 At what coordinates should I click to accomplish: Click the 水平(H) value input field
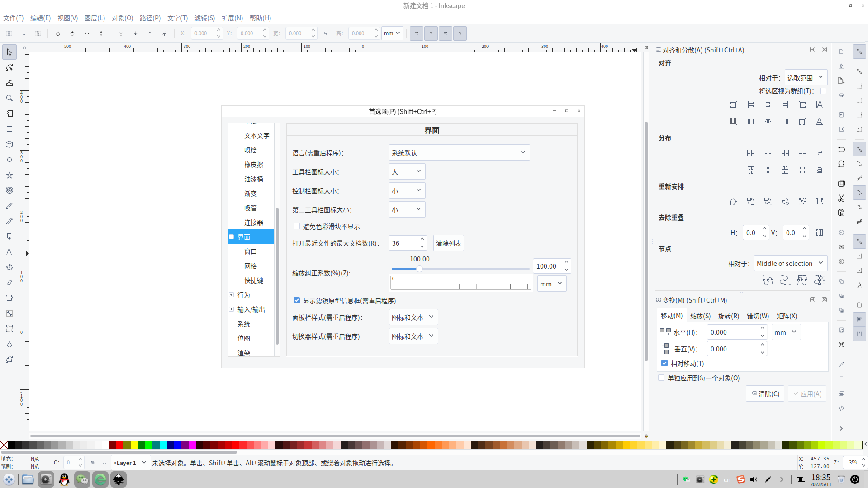[732, 332]
